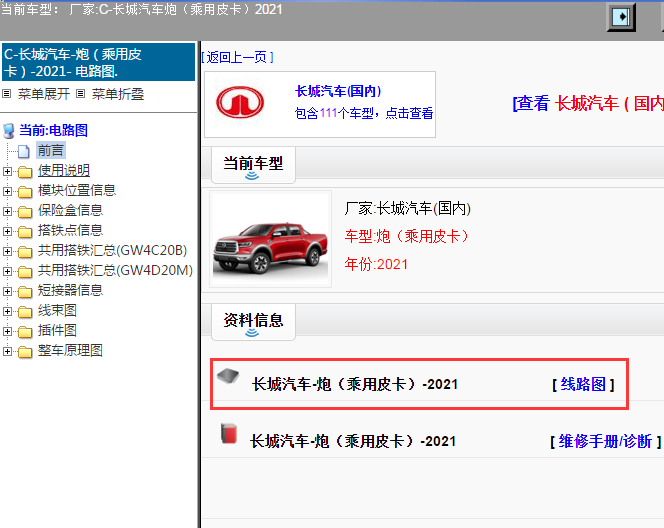Go back via 返回上一页 link
This screenshot has width=664, height=528.
pos(237,57)
